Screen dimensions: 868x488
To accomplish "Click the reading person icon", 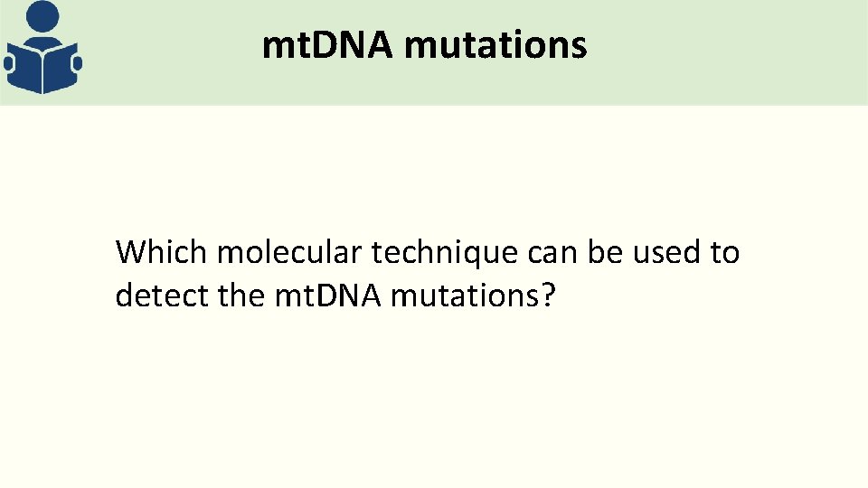I will (42, 50).
